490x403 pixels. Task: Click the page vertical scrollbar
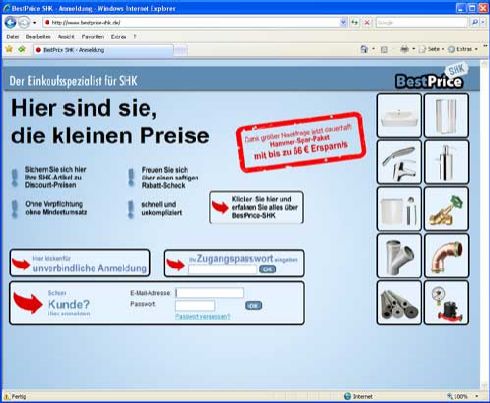[x=484, y=224]
